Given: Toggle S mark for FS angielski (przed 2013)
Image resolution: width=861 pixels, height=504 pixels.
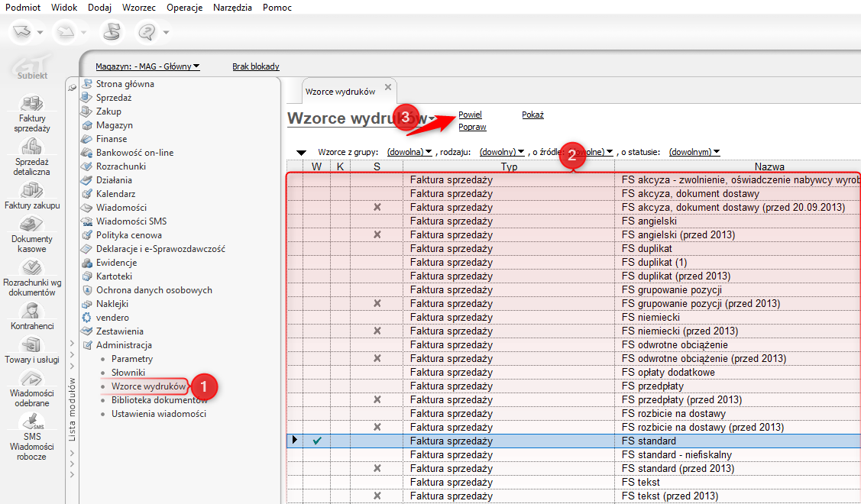Looking at the screenshot, I should (x=377, y=235).
